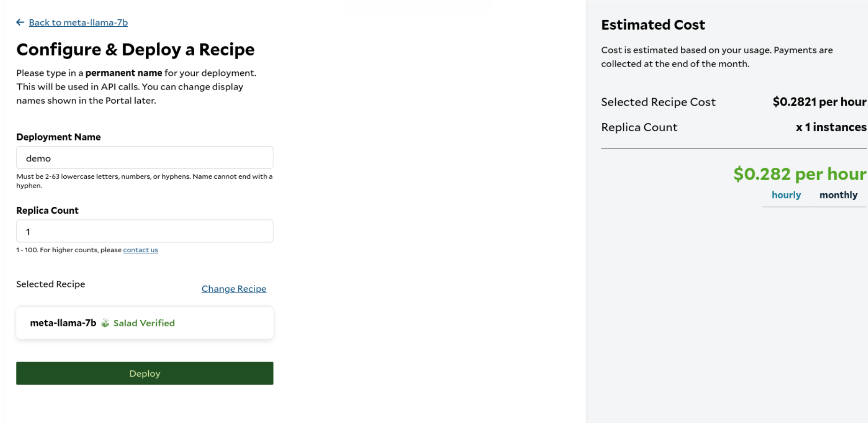This screenshot has width=868, height=423.
Task: Click the x 1 instances value
Action: 831,127
